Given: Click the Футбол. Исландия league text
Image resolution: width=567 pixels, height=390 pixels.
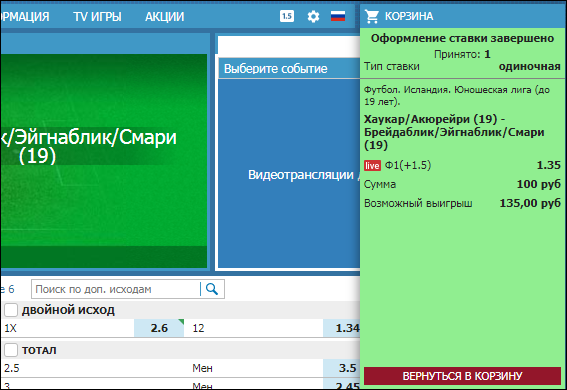Looking at the screenshot, I should click(457, 95).
